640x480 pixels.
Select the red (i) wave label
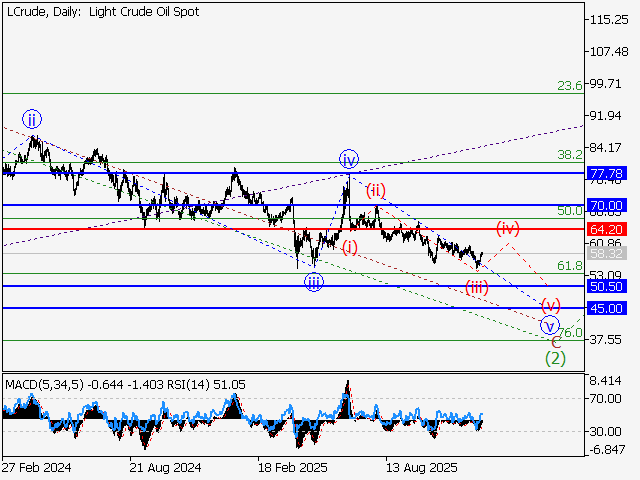tap(350, 246)
